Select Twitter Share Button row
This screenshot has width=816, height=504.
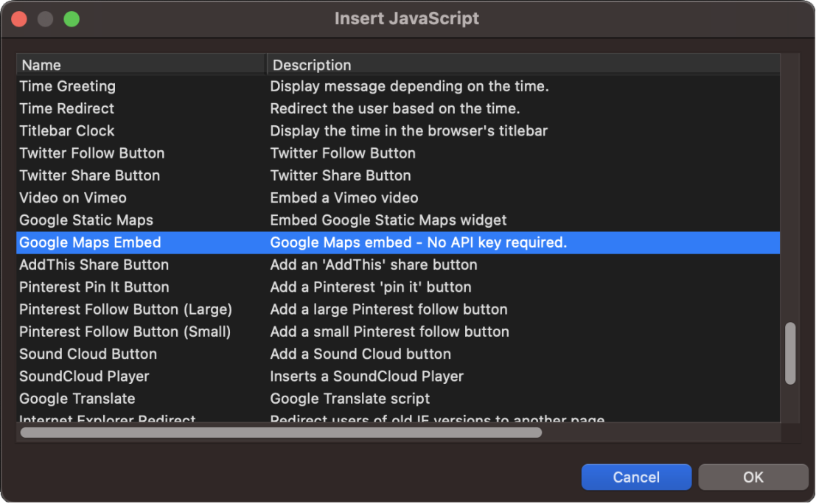pos(90,175)
